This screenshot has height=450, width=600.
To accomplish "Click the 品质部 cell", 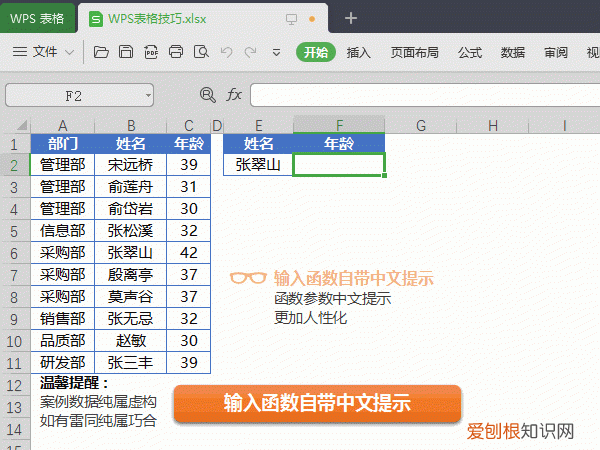I will [x=63, y=341].
